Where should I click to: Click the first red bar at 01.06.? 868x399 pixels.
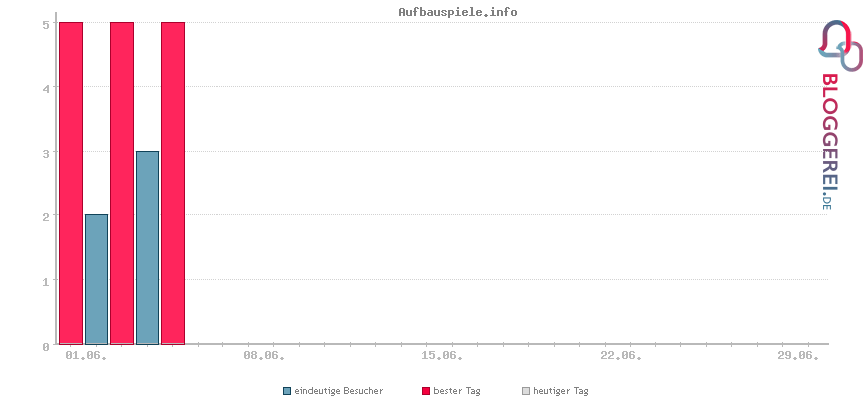pos(71,184)
